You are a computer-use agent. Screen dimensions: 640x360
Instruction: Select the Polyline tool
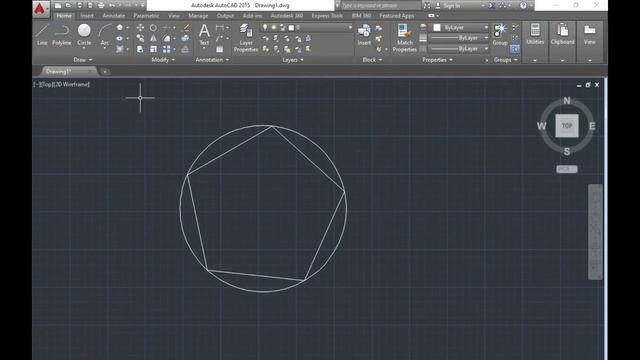[62, 34]
